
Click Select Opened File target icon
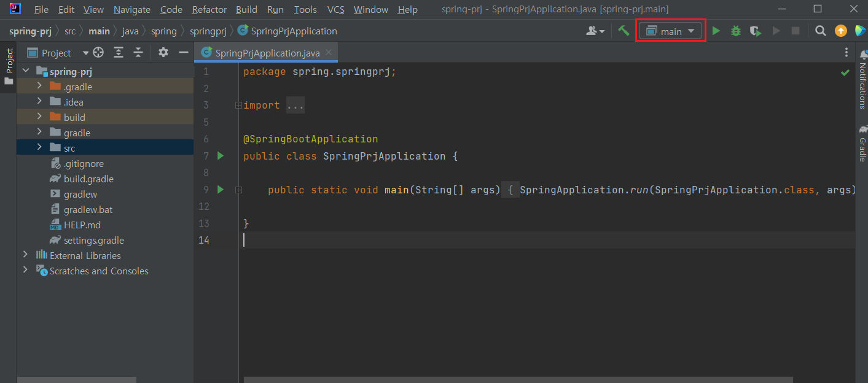[x=98, y=53]
